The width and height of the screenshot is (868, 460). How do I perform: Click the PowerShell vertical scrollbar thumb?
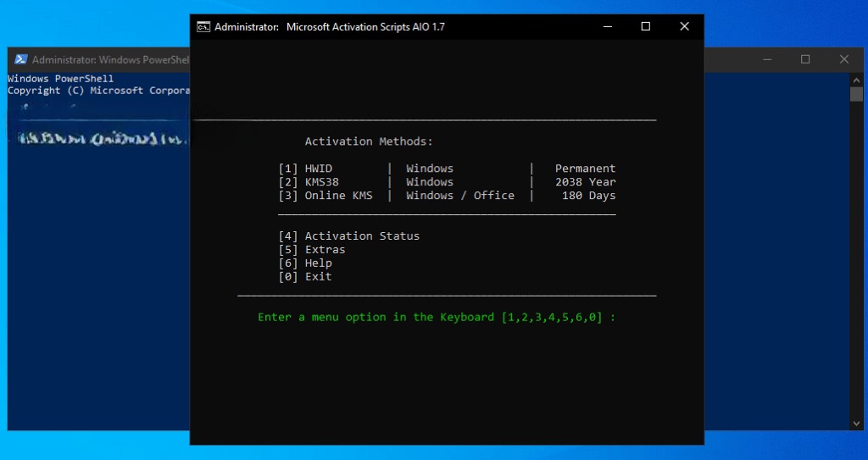pyautogui.click(x=856, y=93)
